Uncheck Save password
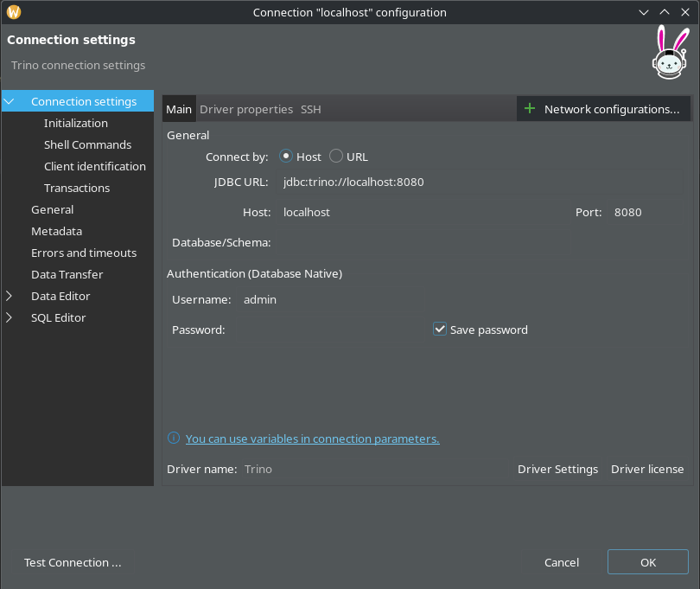The width and height of the screenshot is (700, 589). 440,329
